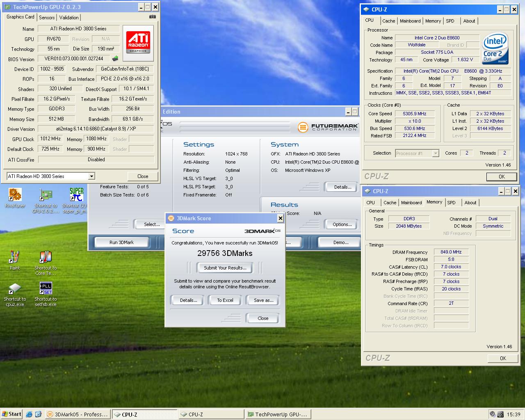Screen dimensions: 525x420
Task: Open the Cache tab in upper CPU-Z
Action: pos(389,21)
